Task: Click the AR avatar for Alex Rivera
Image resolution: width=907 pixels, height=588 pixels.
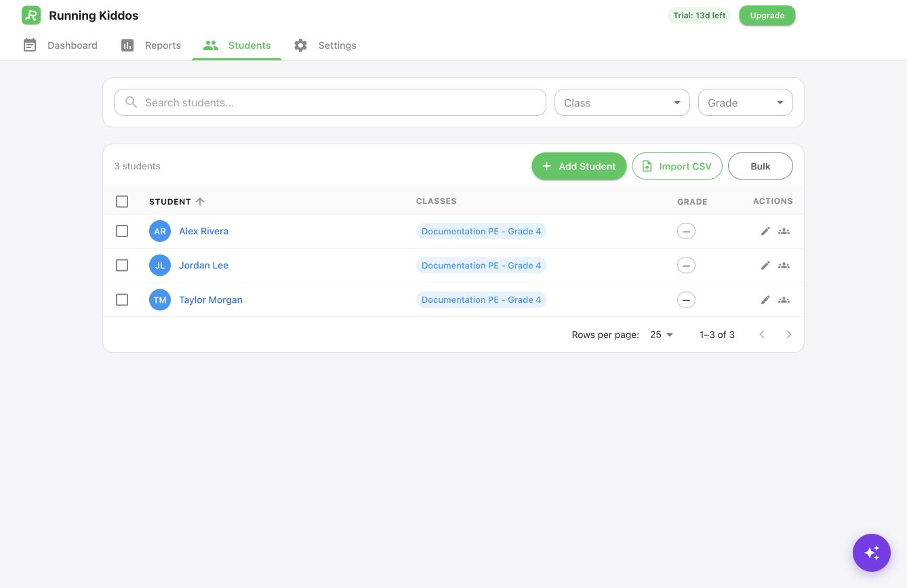Action: pos(160,231)
